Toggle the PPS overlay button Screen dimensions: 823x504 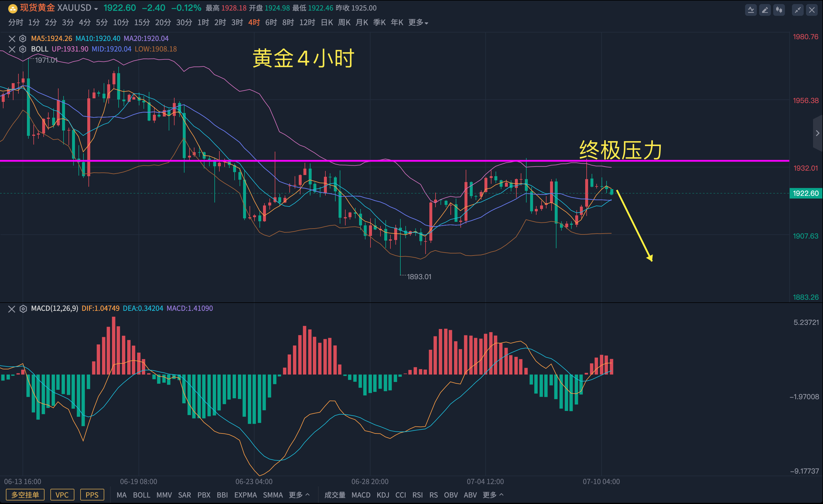click(92, 495)
